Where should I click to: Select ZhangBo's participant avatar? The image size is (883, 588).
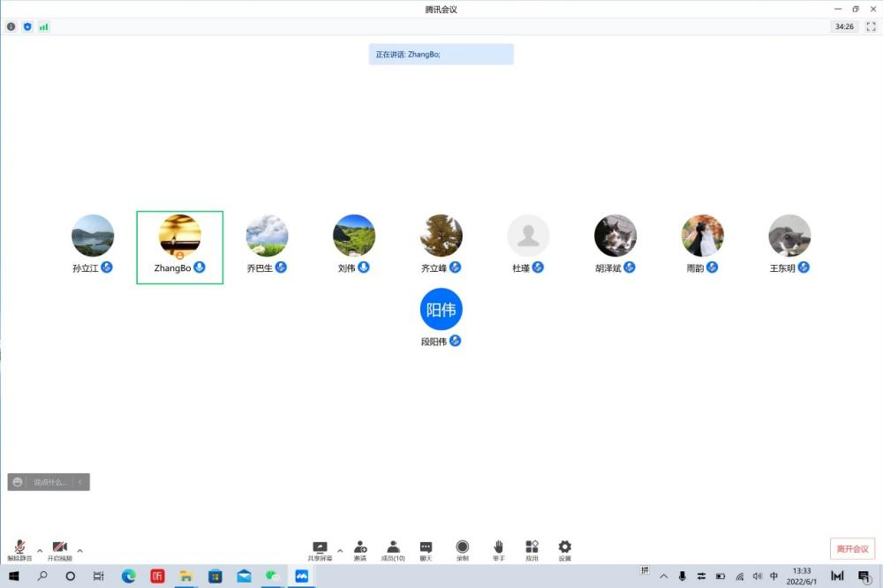179,236
